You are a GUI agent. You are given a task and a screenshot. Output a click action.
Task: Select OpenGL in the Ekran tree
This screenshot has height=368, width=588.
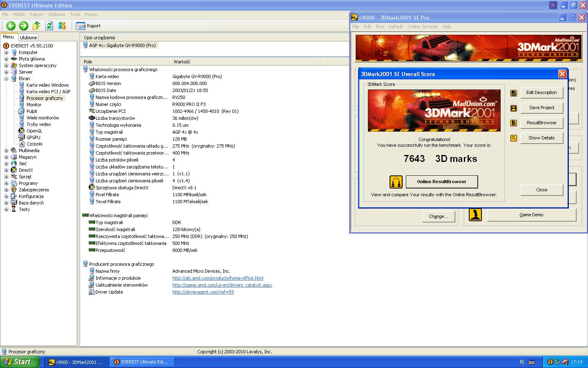(34, 131)
